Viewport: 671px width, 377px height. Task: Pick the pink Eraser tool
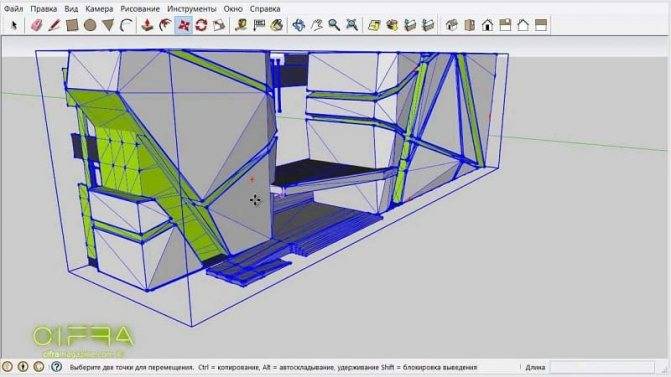coord(37,25)
